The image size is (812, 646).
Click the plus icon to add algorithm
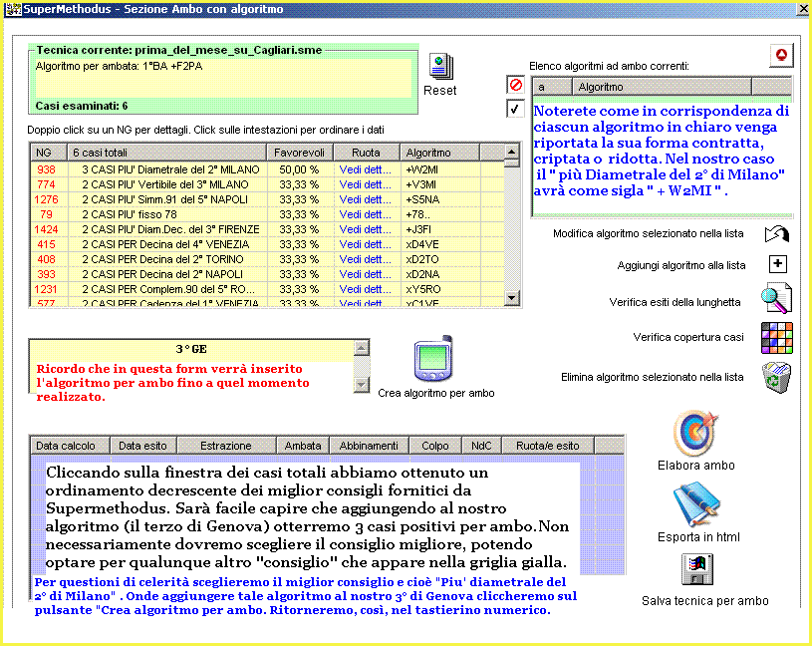tap(778, 264)
